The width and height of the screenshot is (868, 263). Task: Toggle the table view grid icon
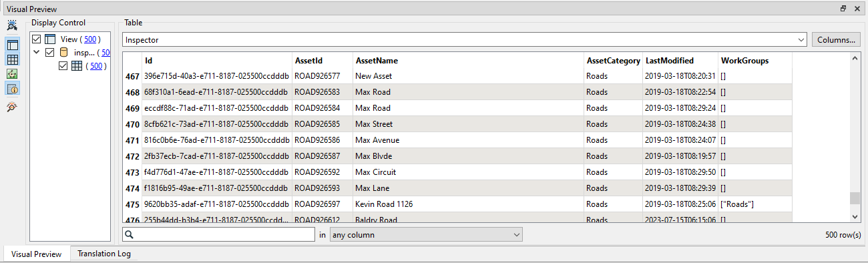pyautogui.click(x=13, y=59)
